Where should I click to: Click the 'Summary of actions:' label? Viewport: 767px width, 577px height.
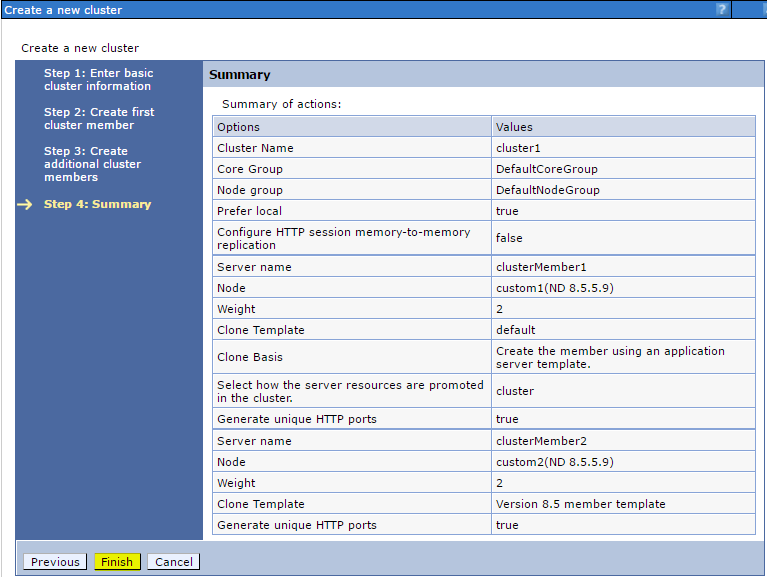click(x=281, y=104)
